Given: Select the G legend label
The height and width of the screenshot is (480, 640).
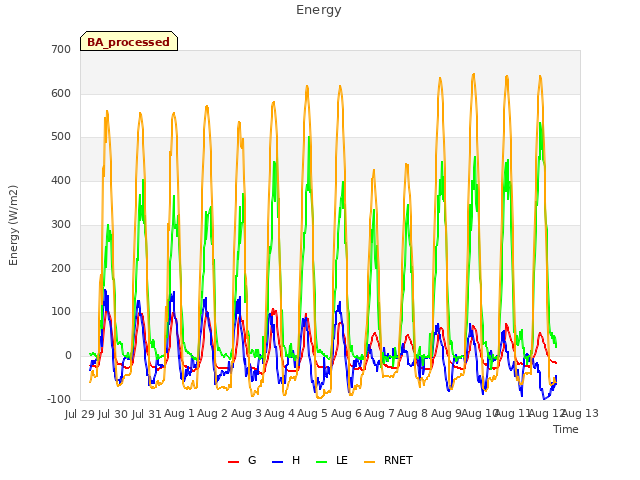Looking at the screenshot, I should (252, 460).
